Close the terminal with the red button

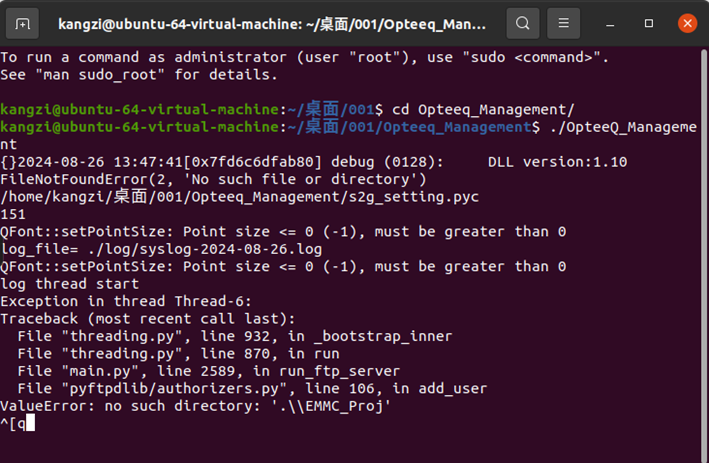click(686, 22)
